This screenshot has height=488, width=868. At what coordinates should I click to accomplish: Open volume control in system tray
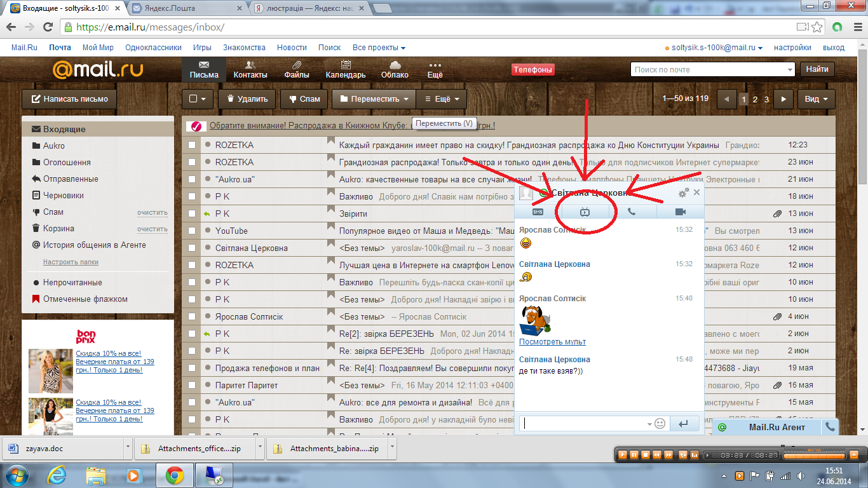click(x=801, y=476)
